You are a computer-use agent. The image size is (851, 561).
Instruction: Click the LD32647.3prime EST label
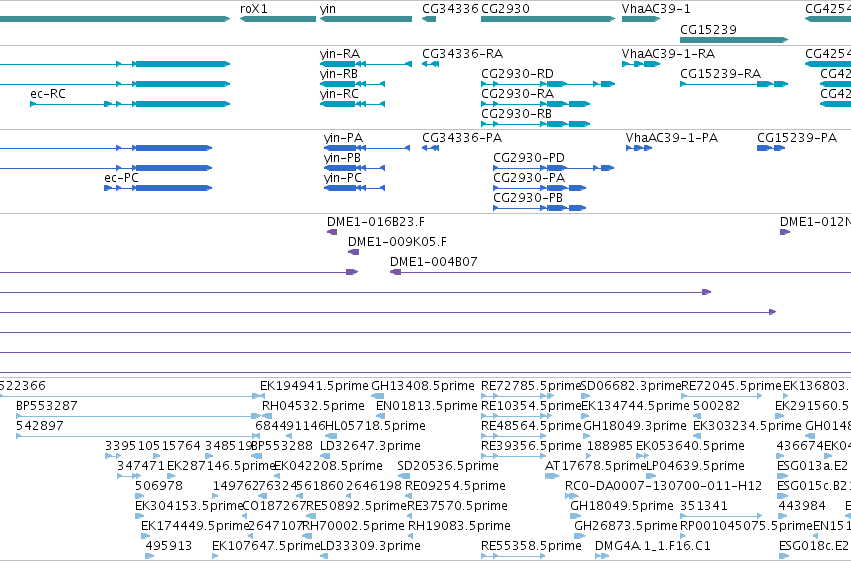(370, 446)
